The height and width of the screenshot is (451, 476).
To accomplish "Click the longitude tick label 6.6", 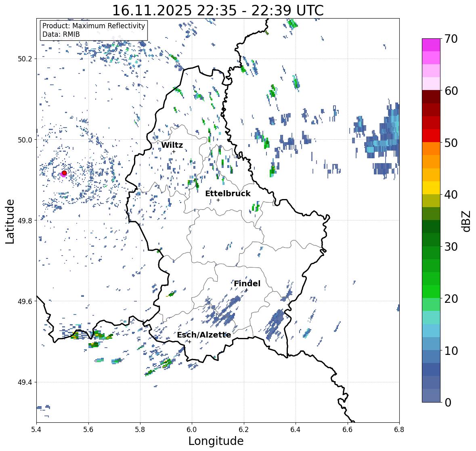I will [x=348, y=430].
